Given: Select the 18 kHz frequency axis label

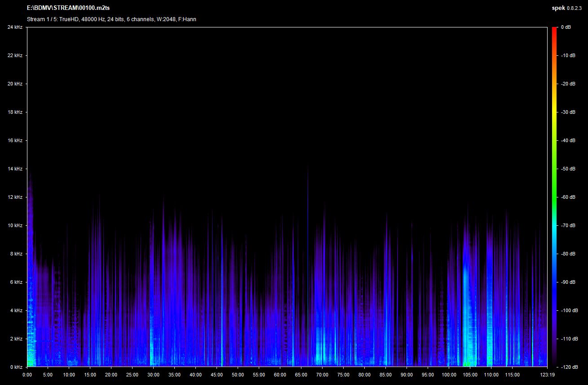Looking at the screenshot, I should click(x=15, y=112).
